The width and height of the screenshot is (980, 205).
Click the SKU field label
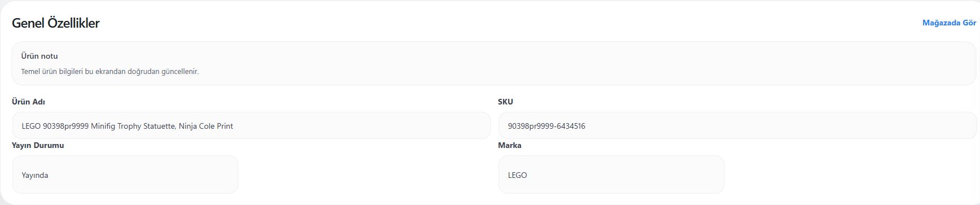tap(505, 102)
